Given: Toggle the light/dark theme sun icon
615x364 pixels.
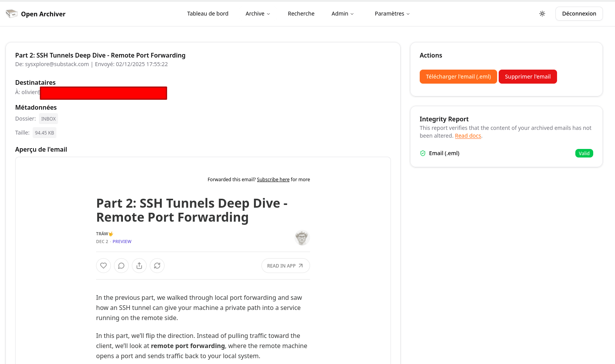Looking at the screenshot, I should pos(542,14).
